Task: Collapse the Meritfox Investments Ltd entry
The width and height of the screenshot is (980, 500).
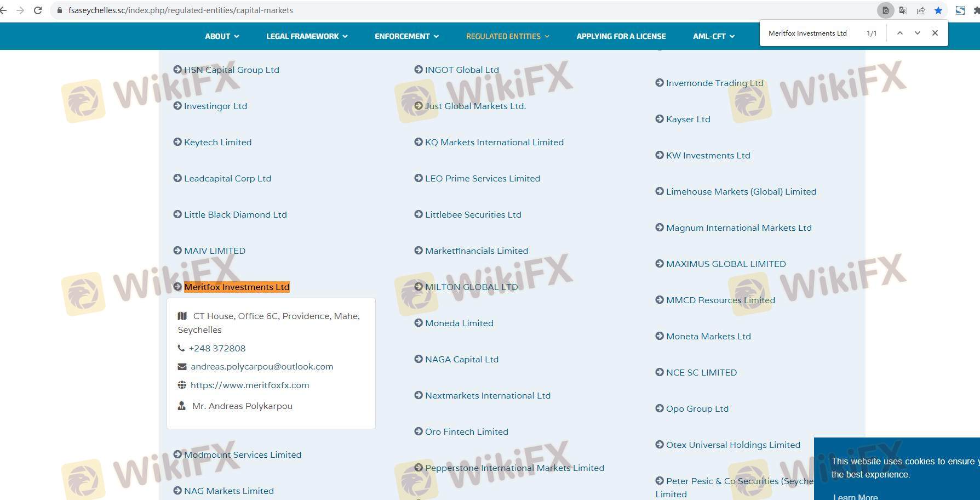Action: pos(236,287)
